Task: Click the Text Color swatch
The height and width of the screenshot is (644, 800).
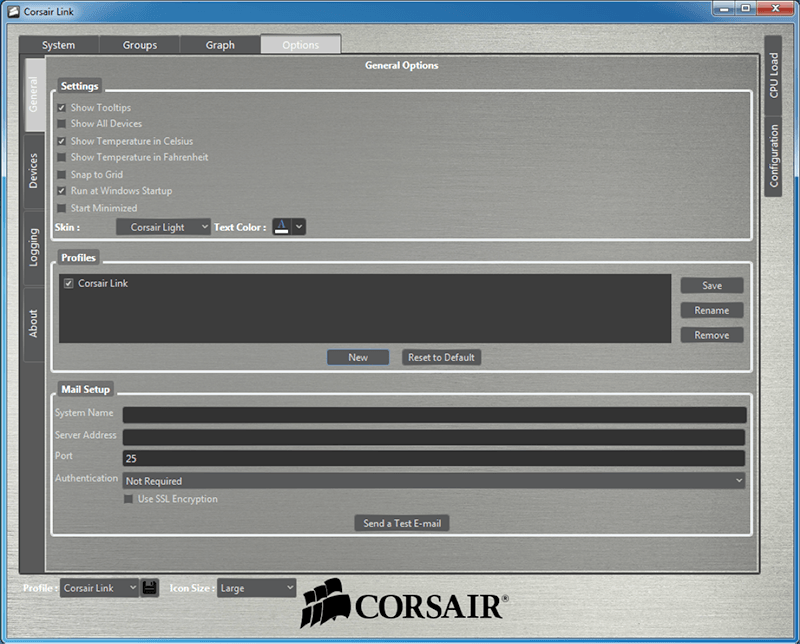Action: click(x=281, y=227)
